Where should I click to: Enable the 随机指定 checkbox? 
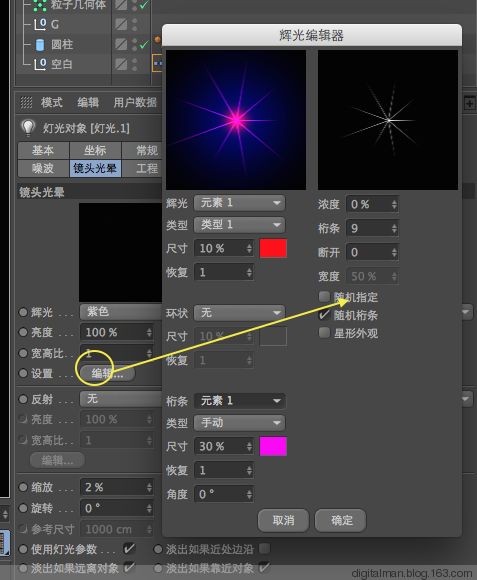(324, 296)
